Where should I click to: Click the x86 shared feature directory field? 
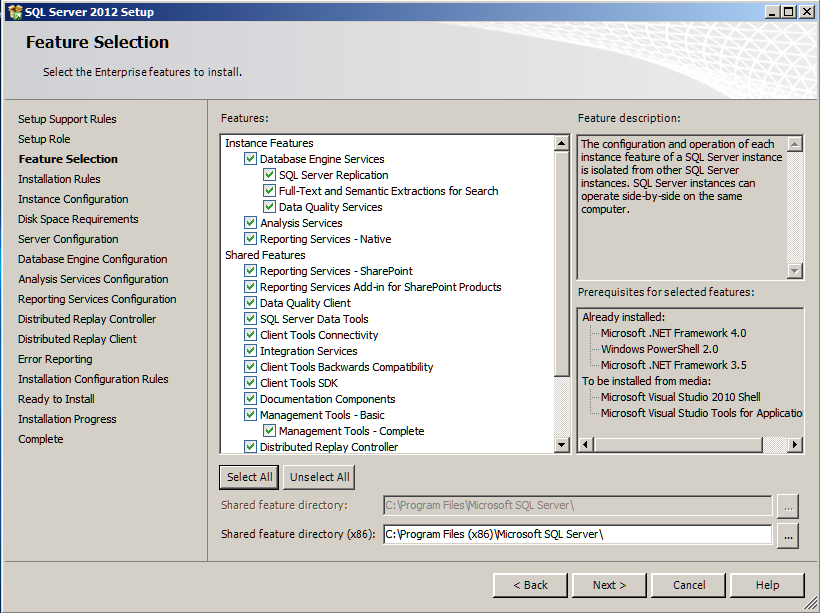577,535
